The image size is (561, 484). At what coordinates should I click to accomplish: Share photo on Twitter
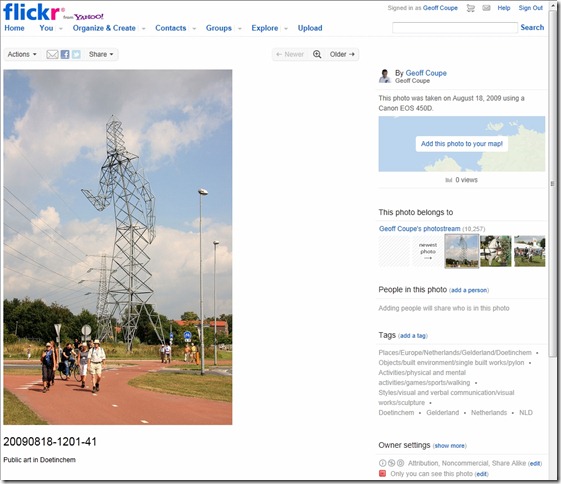(76, 54)
